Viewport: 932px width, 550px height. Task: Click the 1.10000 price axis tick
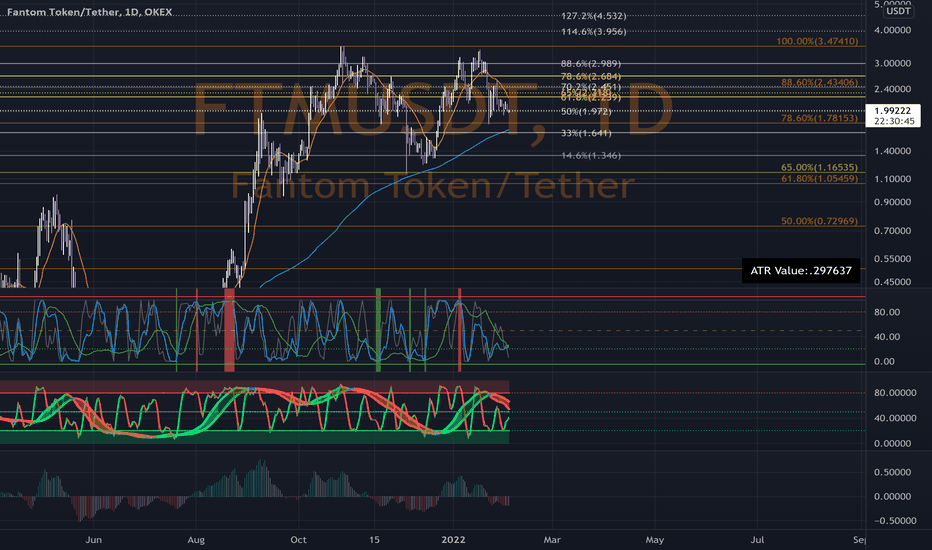point(892,179)
